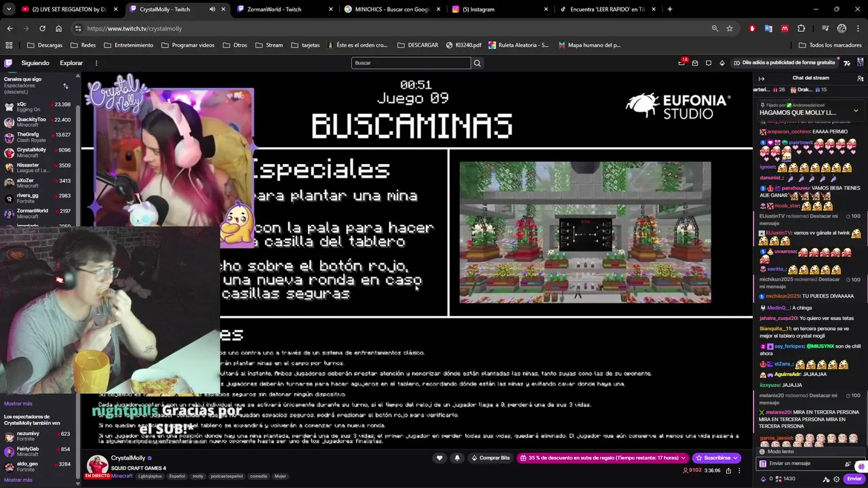
Task: Mute the CrystalMolly tab audio icon
Action: (x=212, y=9)
